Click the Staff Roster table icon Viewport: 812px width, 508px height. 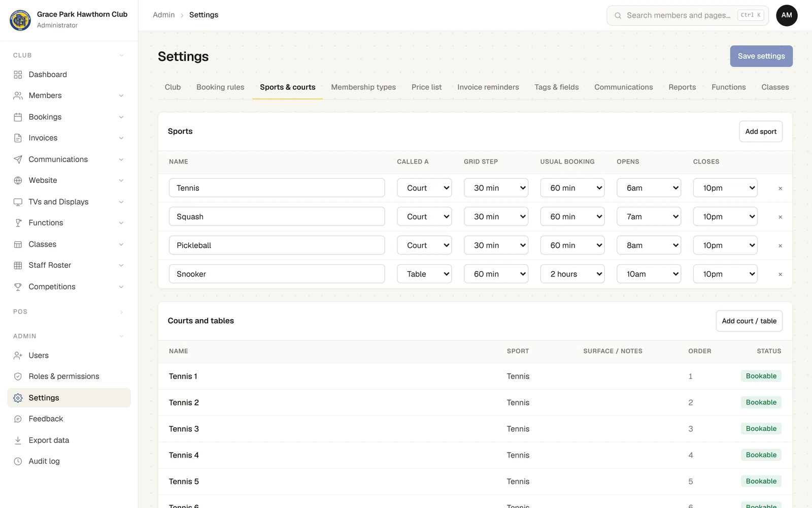click(18, 265)
